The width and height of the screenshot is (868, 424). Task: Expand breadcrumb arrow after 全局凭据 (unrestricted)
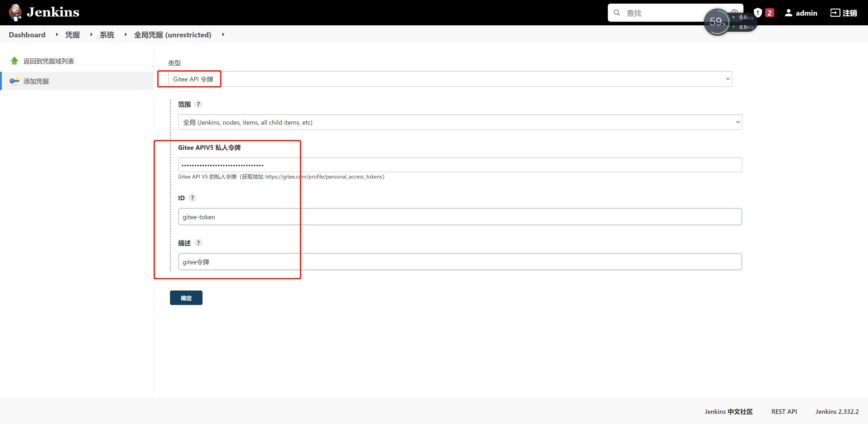tap(223, 35)
